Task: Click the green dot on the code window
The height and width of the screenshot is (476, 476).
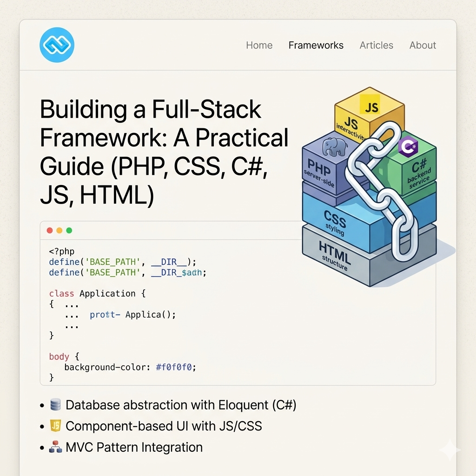Action: tap(69, 230)
